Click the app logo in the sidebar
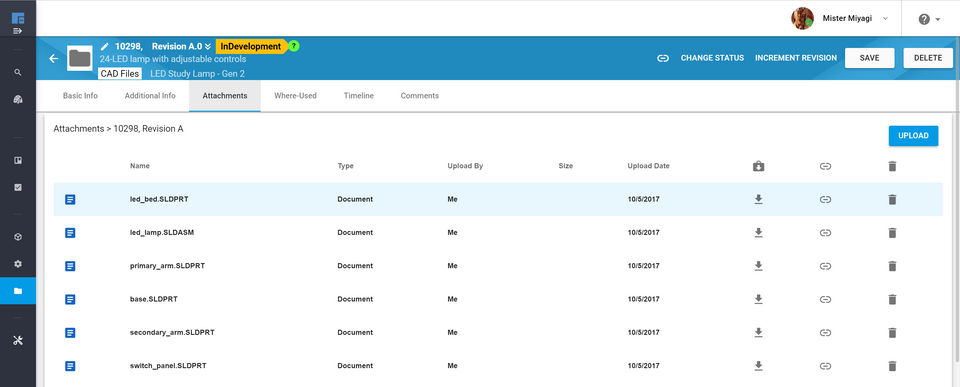Screen dimensions: 960x387 click(18, 18)
